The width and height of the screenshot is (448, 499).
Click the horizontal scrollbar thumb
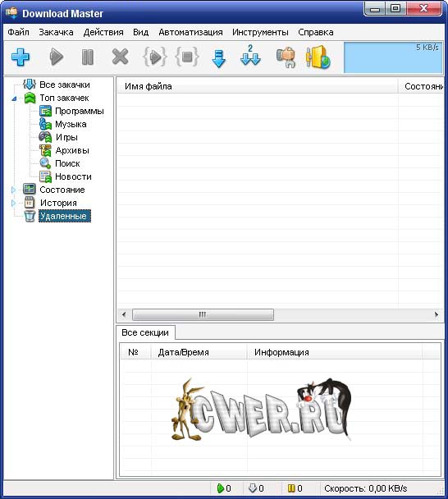(x=203, y=314)
